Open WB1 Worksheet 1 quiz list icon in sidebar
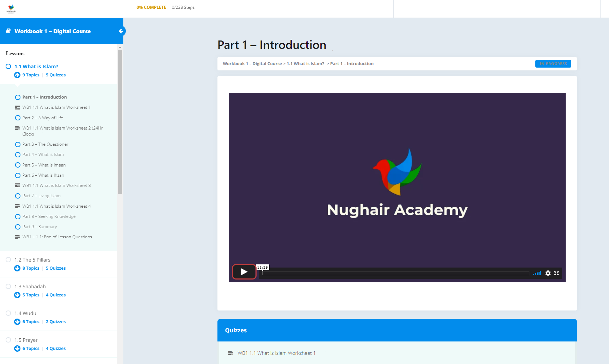This screenshot has width=609, height=364. click(18, 108)
